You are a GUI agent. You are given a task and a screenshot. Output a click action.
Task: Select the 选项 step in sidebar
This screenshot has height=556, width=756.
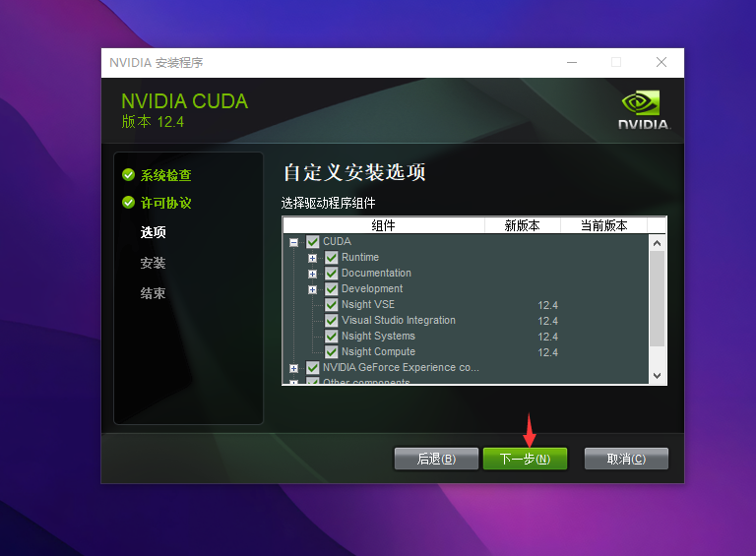153,233
